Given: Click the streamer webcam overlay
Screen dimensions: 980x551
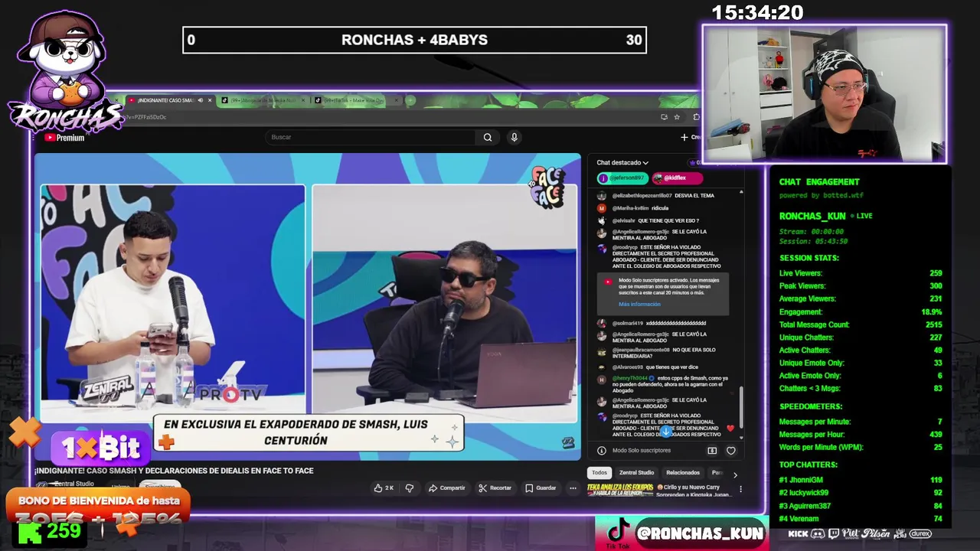Looking at the screenshot, I should [825, 94].
